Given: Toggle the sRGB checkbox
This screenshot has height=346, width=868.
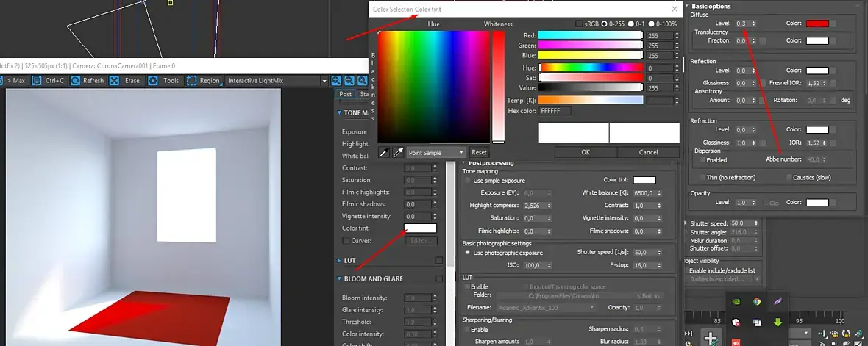Looking at the screenshot, I should pyautogui.click(x=578, y=24).
